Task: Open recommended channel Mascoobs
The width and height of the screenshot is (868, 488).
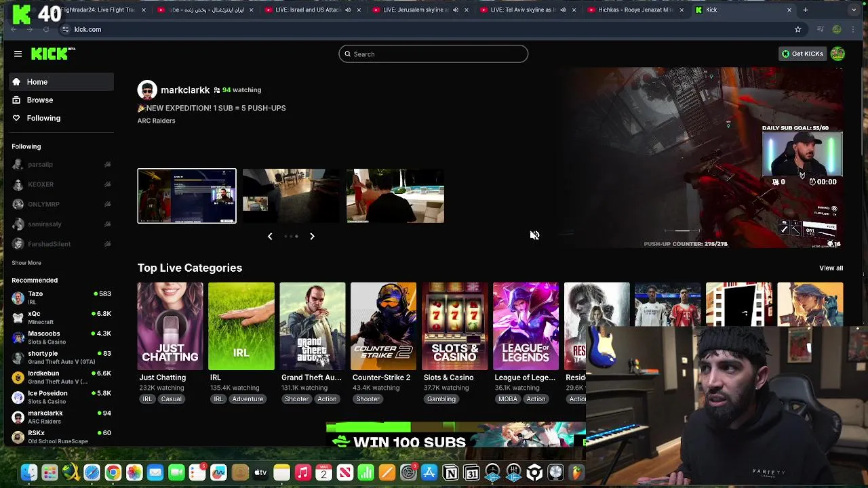Action: [61, 338]
